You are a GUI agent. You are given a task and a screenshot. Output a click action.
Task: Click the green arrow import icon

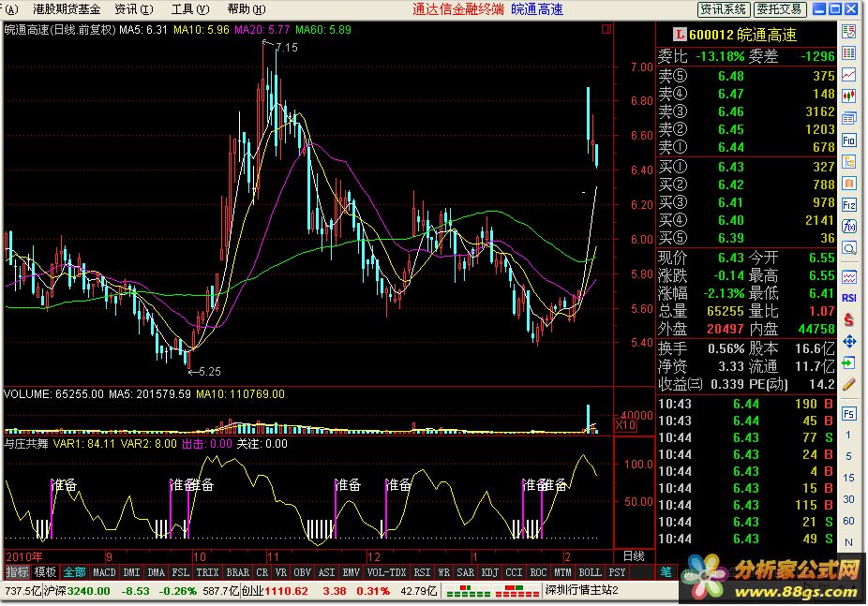[x=848, y=363]
